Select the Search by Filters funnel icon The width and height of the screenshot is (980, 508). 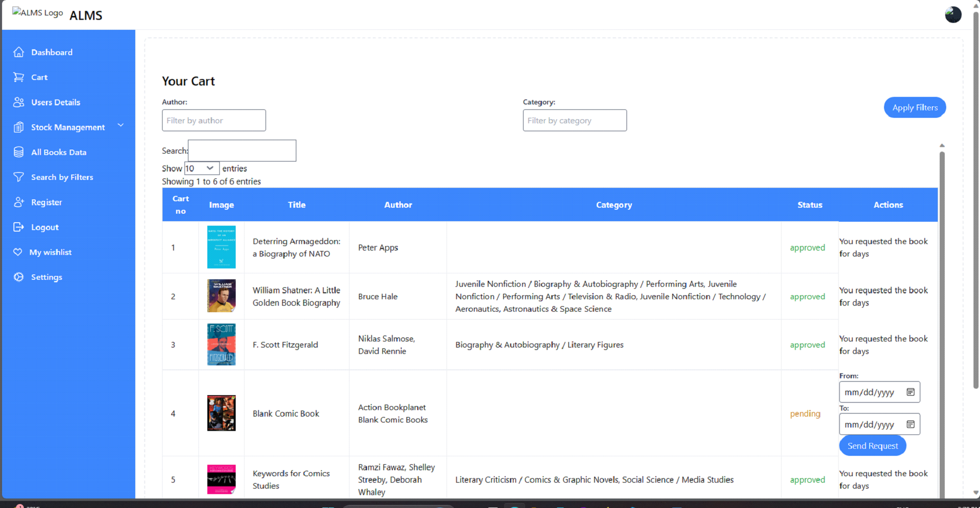coord(19,177)
